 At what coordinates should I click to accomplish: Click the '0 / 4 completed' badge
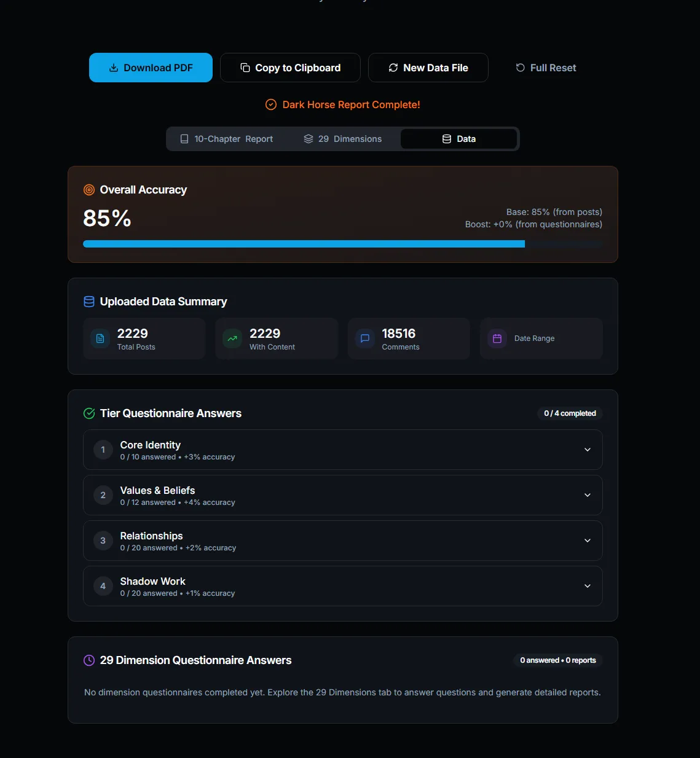point(570,413)
